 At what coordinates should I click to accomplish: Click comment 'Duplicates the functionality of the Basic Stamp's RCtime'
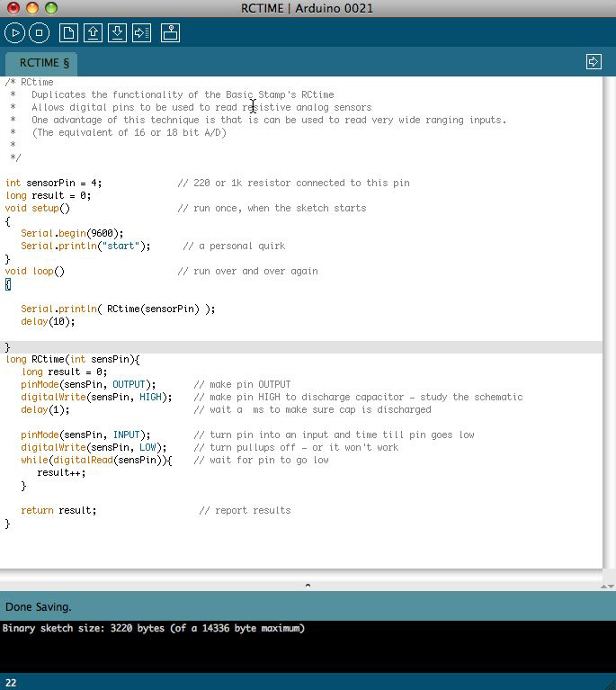pos(183,94)
